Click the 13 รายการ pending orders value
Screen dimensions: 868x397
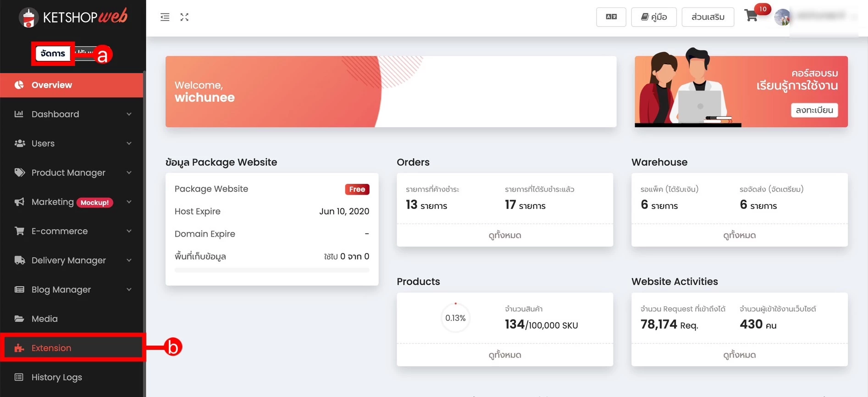(426, 205)
